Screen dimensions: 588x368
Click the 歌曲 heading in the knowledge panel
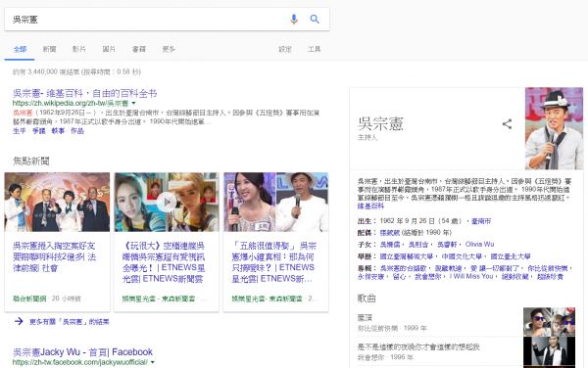367,298
